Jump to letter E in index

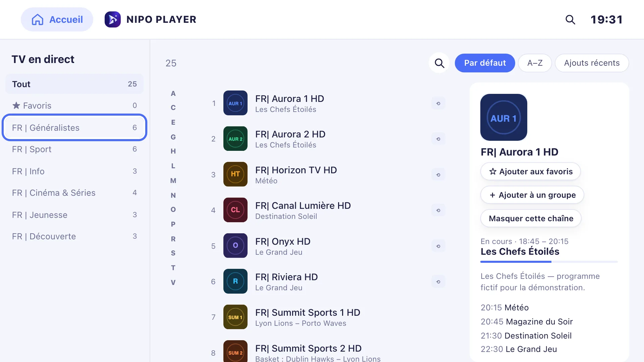point(173,122)
